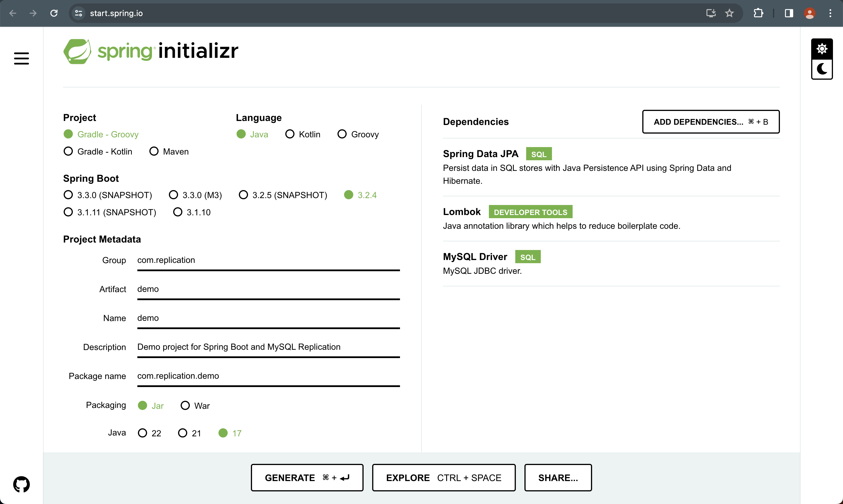Click the browser address bar URL
Viewport: 843px width, 504px height.
(x=116, y=13)
